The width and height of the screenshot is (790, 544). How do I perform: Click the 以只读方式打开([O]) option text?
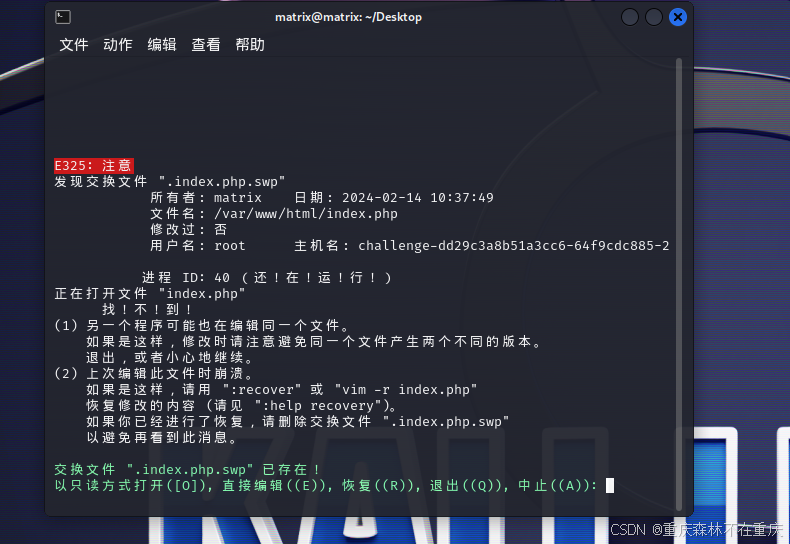pyautogui.click(x=129, y=486)
